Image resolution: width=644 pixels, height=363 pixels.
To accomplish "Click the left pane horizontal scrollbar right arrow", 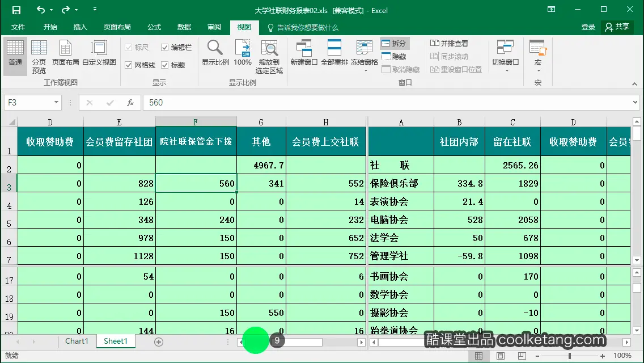I will [362, 342].
